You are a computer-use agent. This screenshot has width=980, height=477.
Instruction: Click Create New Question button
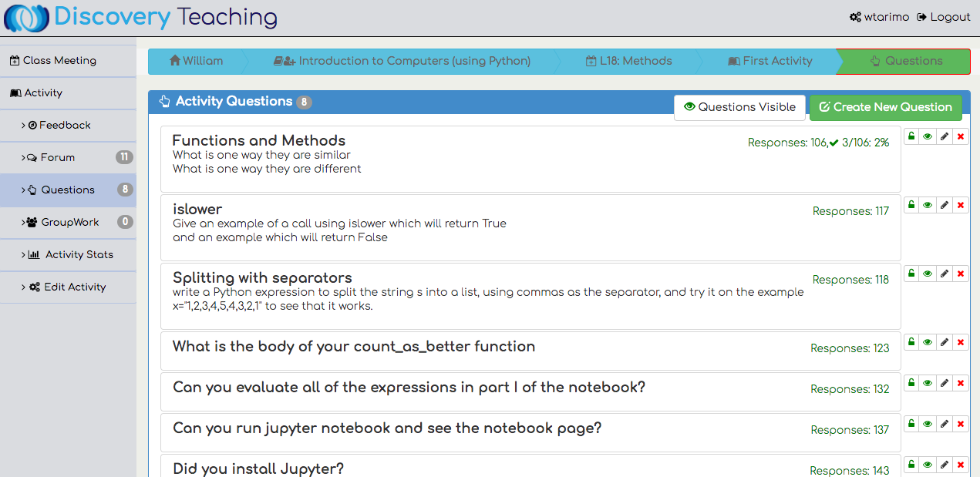tap(885, 107)
